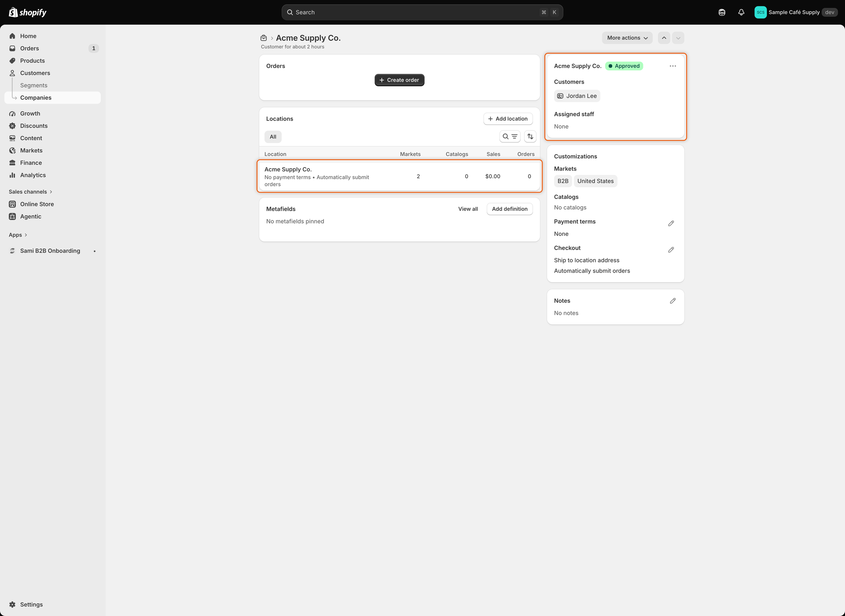This screenshot has height=616, width=845.
Task: Click the SCS store avatar
Action: (760, 12)
